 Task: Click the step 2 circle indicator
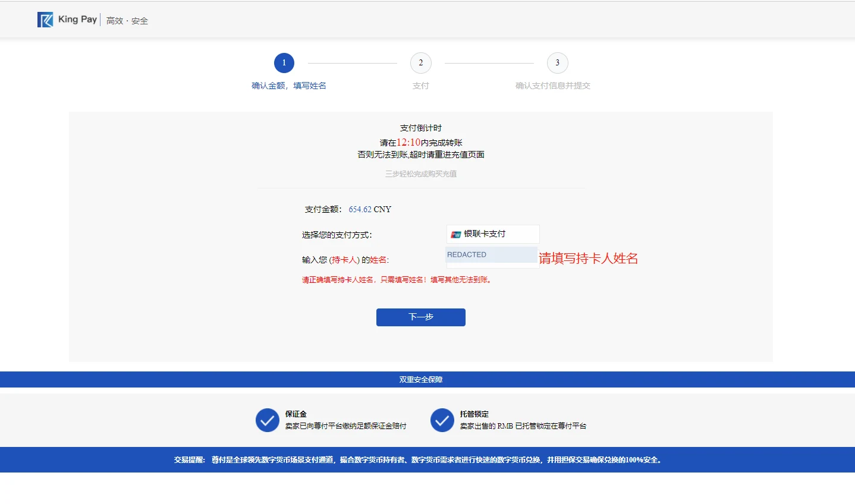click(x=421, y=63)
